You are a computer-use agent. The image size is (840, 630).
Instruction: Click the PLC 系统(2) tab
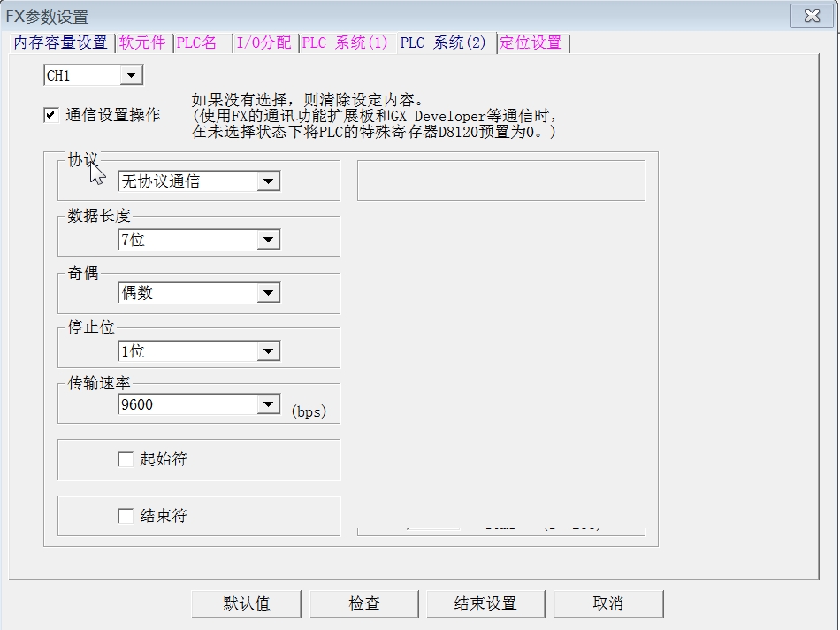[443, 42]
